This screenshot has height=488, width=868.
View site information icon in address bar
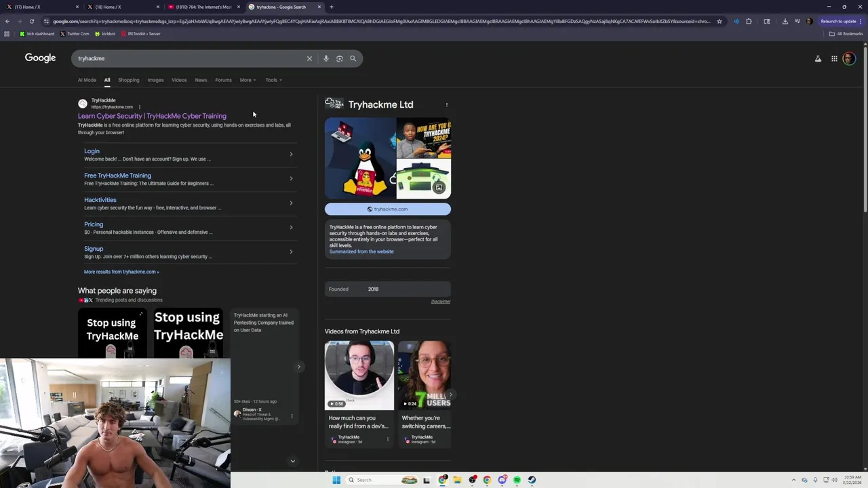coord(46,21)
